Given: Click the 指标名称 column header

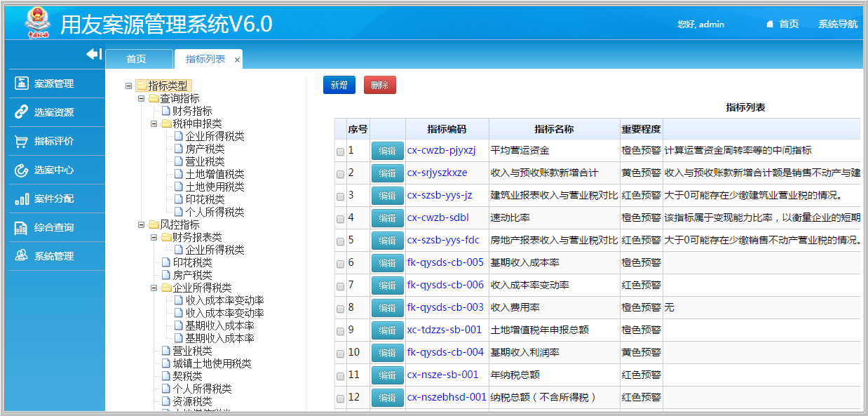Looking at the screenshot, I should coord(554,129).
